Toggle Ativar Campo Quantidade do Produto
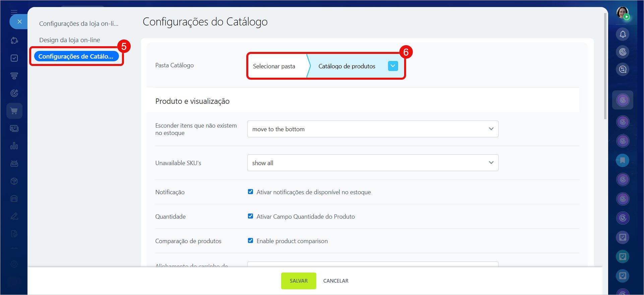This screenshot has width=644, height=295. [x=250, y=216]
